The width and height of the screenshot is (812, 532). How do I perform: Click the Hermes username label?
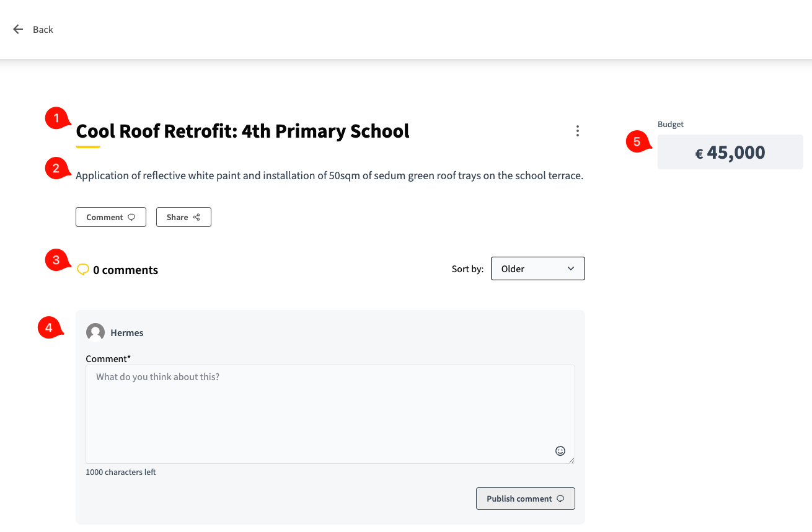(x=127, y=333)
